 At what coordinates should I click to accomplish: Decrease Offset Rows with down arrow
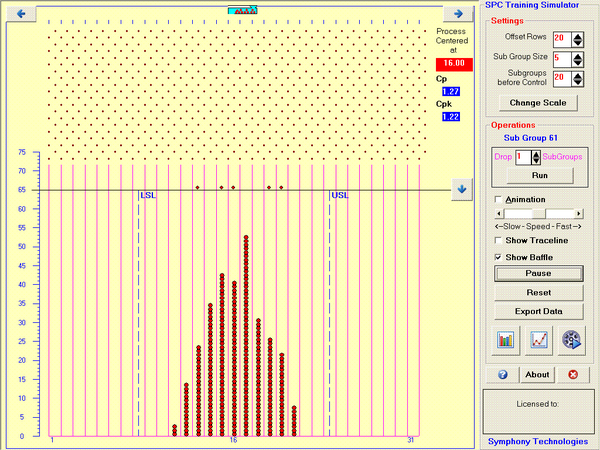click(x=577, y=43)
